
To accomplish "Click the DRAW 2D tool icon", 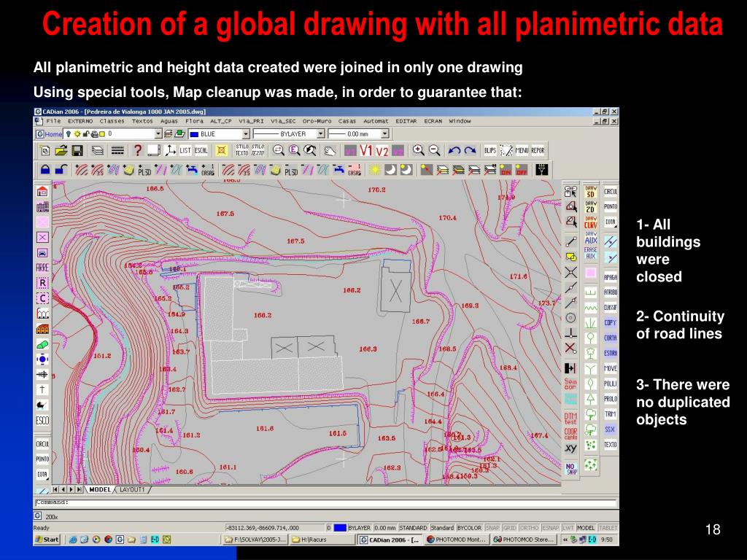I will [x=591, y=207].
